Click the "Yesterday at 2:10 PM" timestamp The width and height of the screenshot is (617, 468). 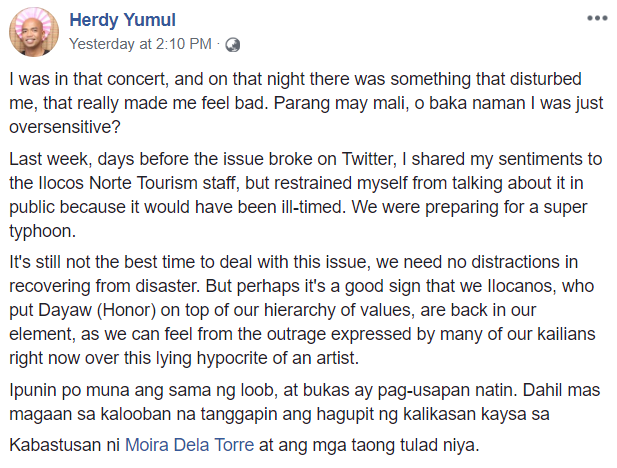(x=140, y=44)
